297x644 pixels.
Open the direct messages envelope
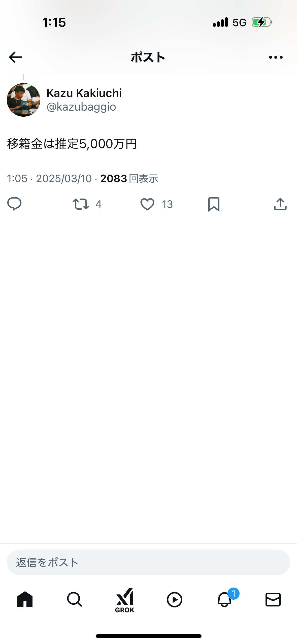[x=273, y=599]
